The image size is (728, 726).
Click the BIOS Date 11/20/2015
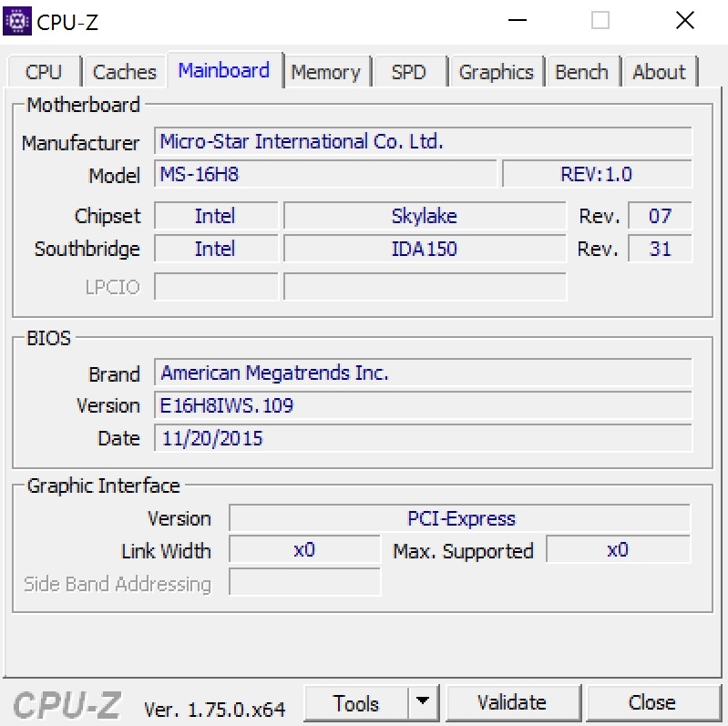point(423,438)
